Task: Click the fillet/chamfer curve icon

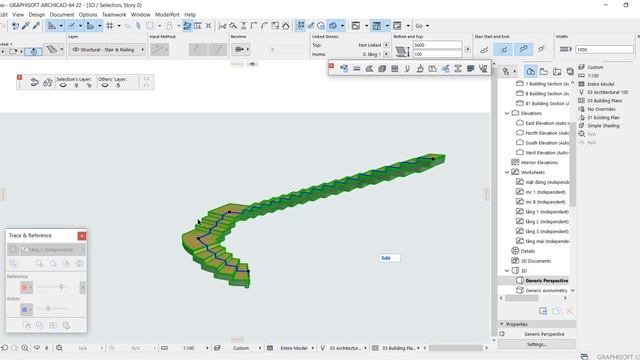Action: coord(264,26)
